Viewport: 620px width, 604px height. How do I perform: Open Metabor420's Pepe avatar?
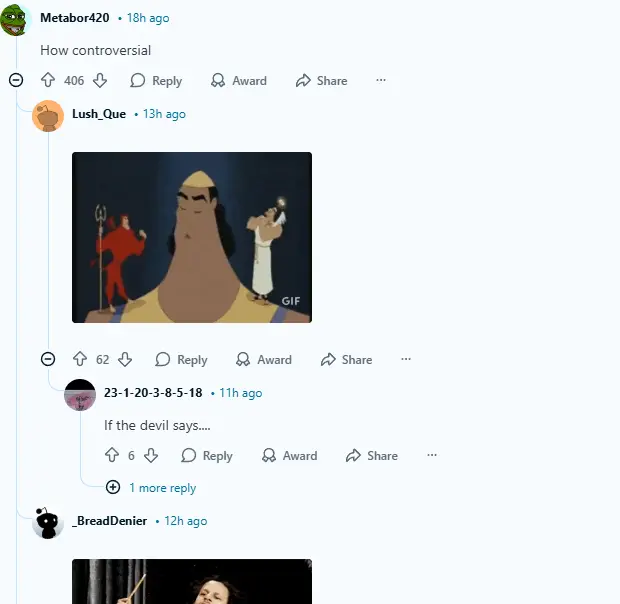click(x=15, y=19)
